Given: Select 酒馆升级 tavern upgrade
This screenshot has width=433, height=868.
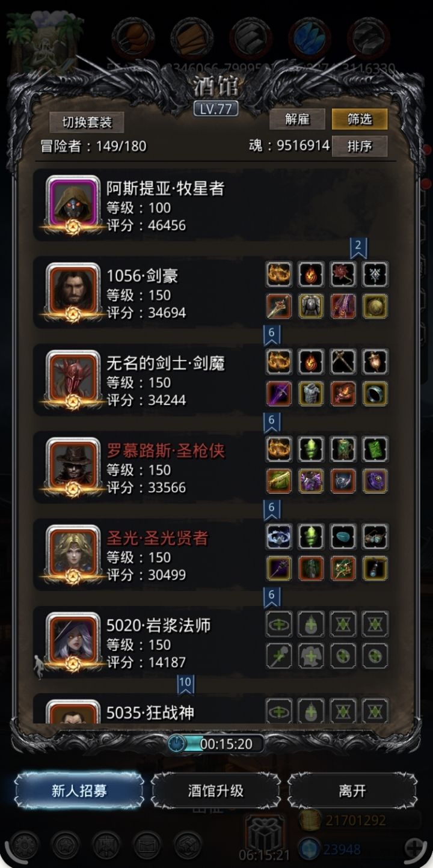Looking at the screenshot, I should pyautogui.click(x=216, y=790).
